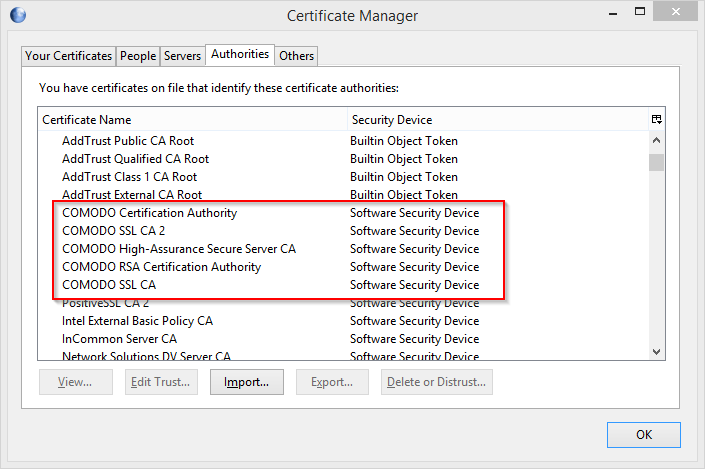Image resolution: width=705 pixels, height=469 pixels.
Task: Select PositiveSSL CA 2 row
Action: point(344,303)
